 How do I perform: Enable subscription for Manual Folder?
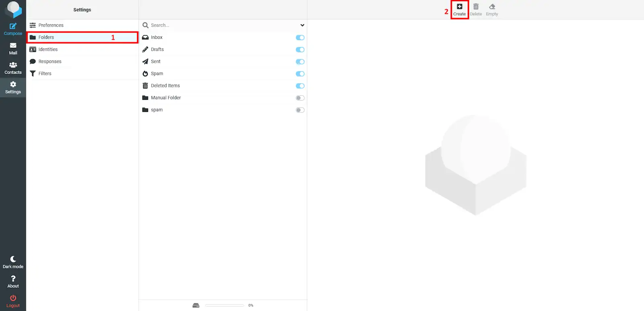[300, 98]
